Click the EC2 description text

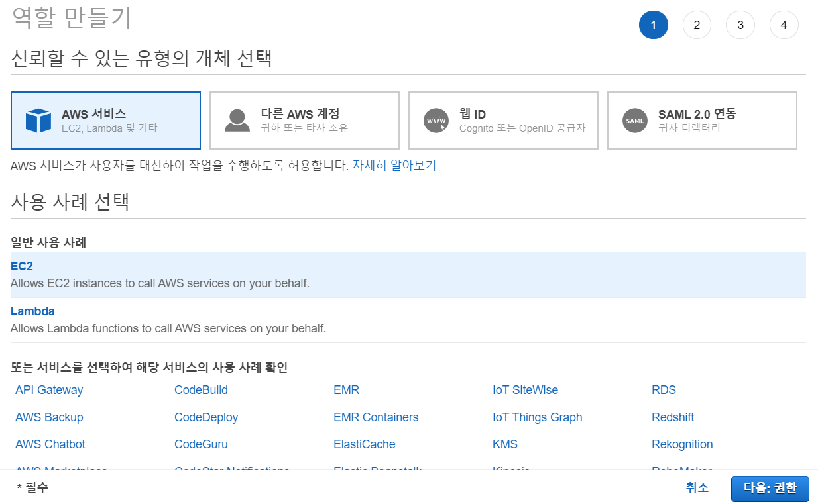(160, 283)
